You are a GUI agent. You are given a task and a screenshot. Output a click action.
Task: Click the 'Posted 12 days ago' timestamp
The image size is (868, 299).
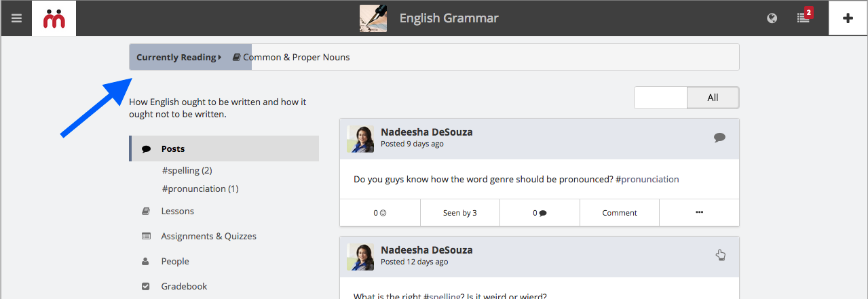pyautogui.click(x=414, y=262)
